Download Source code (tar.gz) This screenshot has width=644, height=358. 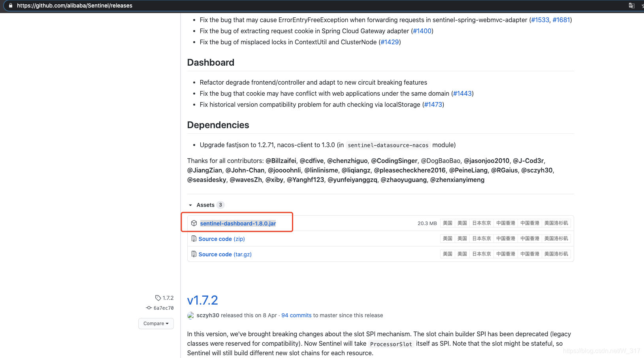point(225,254)
